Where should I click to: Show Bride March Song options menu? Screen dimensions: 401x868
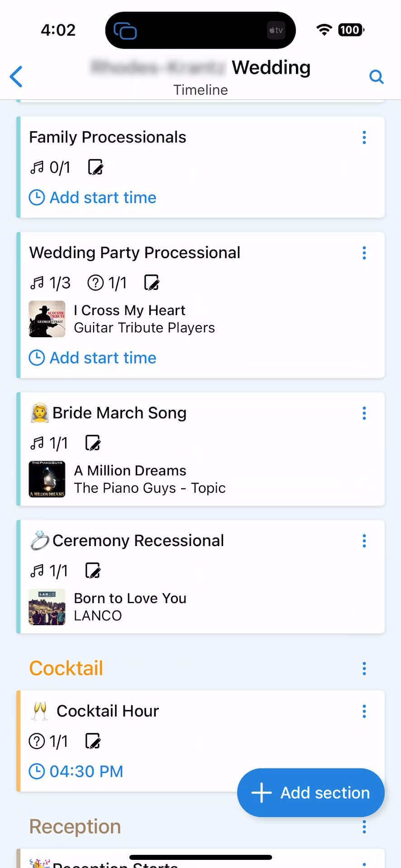pyautogui.click(x=364, y=413)
